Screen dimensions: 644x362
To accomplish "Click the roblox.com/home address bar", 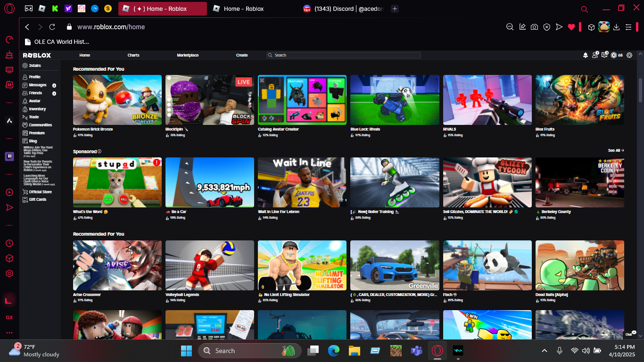I will tap(111, 27).
